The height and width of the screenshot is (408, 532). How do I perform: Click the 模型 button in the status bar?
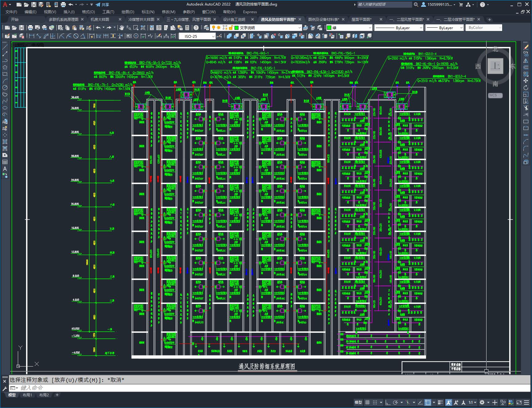click(358, 402)
